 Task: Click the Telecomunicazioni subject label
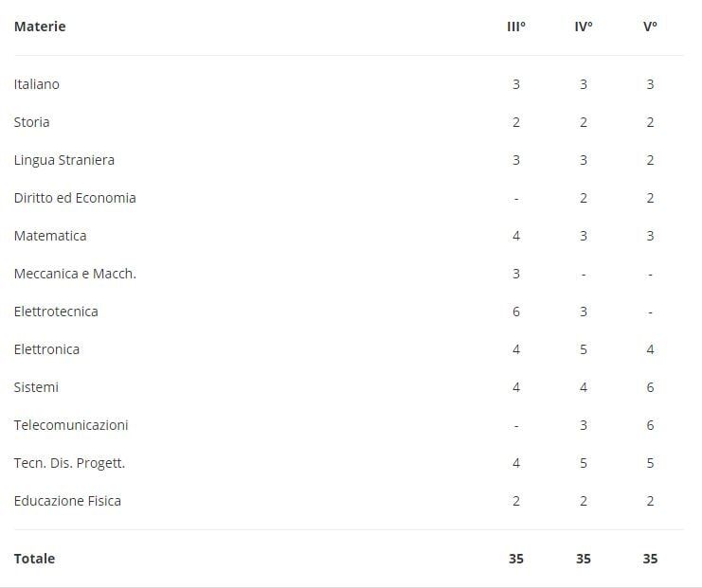[71, 425]
